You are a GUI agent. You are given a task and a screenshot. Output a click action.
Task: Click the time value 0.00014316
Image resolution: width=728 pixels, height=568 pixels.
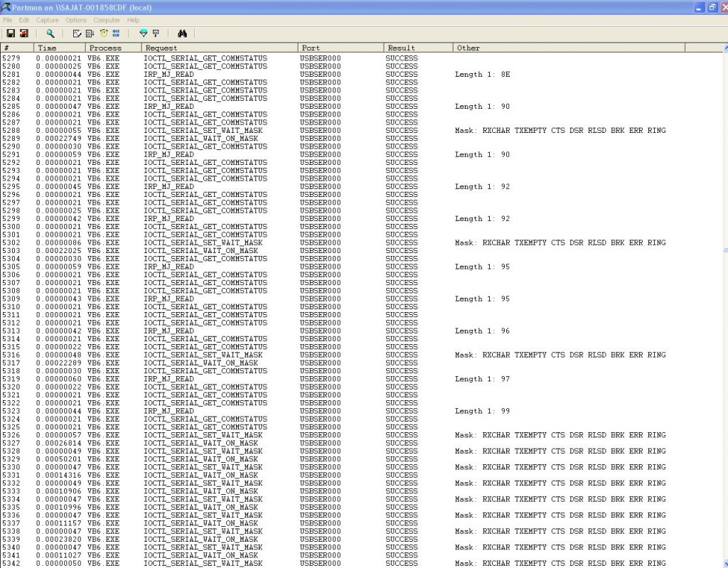click(x=58, y=475)
